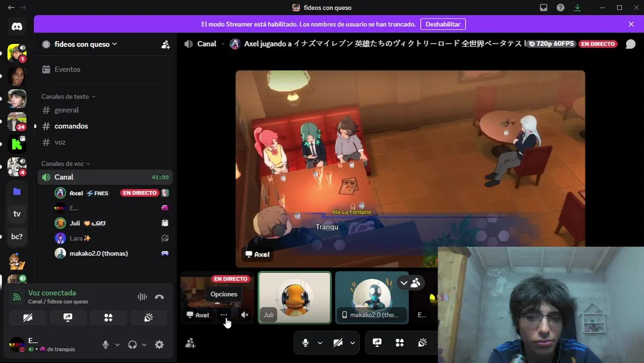
Task: Mute microphone in the call control bar
Action: 305,343
